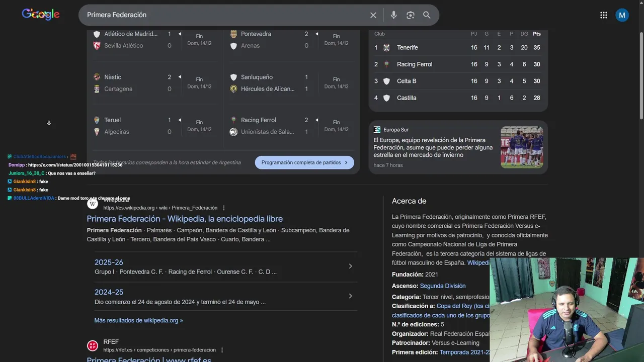Click Tenerife crest in standings

click(386, 48)
